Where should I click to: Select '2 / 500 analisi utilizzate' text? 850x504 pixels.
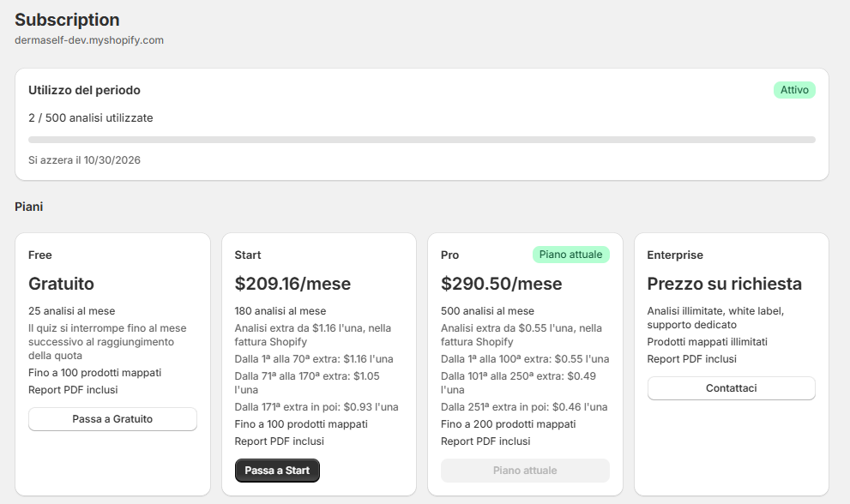click(x=91, y=117)
